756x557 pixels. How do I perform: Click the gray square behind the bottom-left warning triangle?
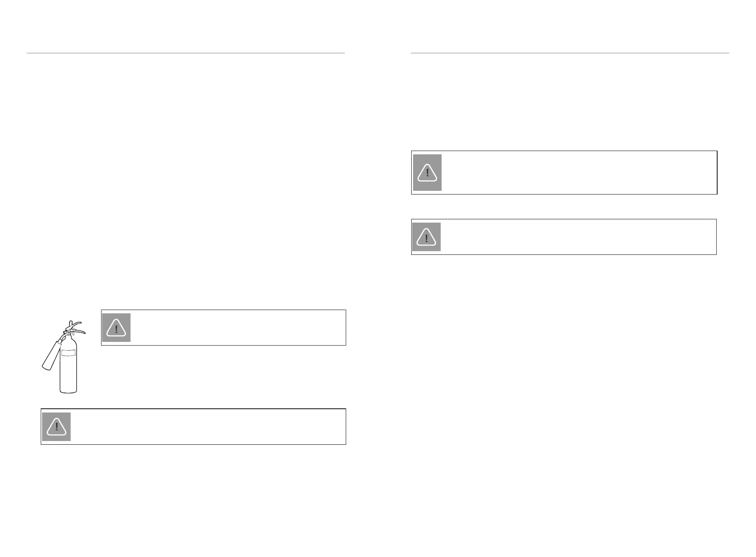[57, 427]
